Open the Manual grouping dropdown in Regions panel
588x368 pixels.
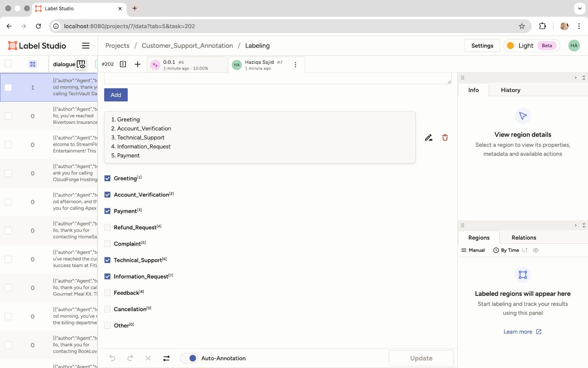click(x=473, y=250)
